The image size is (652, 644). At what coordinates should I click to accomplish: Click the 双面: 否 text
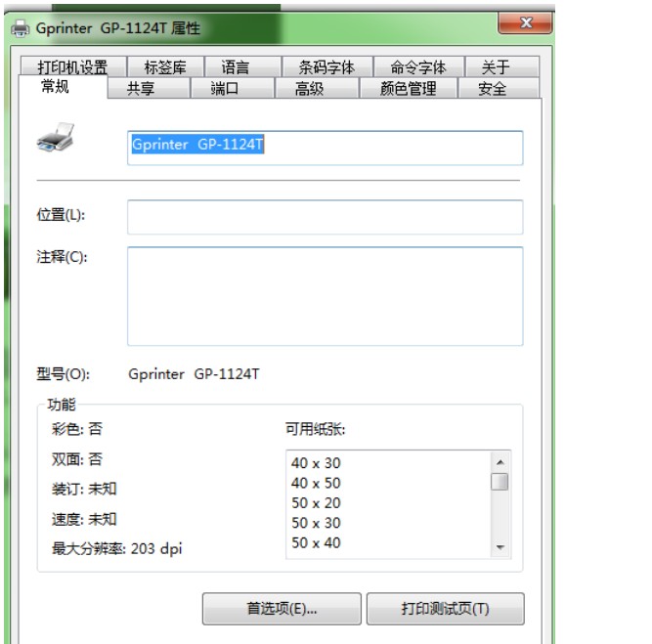tap(76, 459)
